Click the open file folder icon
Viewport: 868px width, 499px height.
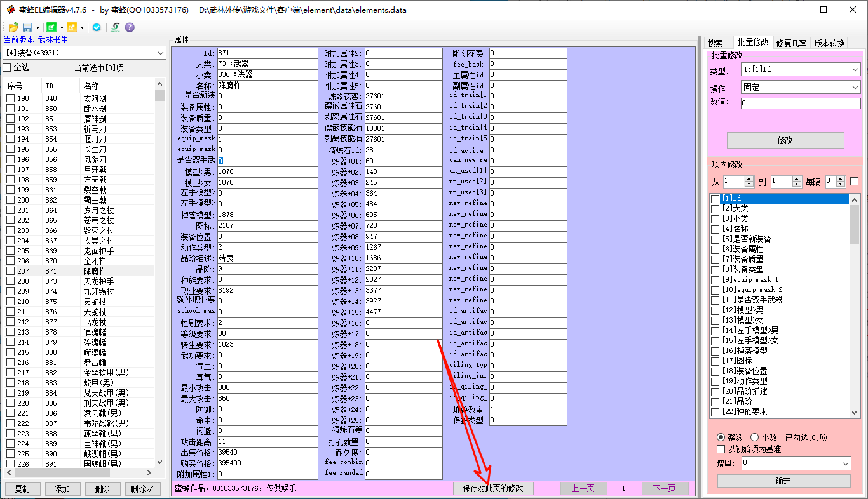pyautogui.click(x=13, y=27)
